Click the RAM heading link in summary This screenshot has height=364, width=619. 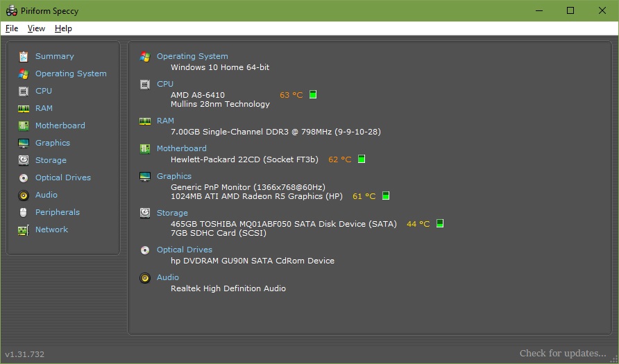pyautogui.click(x=165, y=121)
